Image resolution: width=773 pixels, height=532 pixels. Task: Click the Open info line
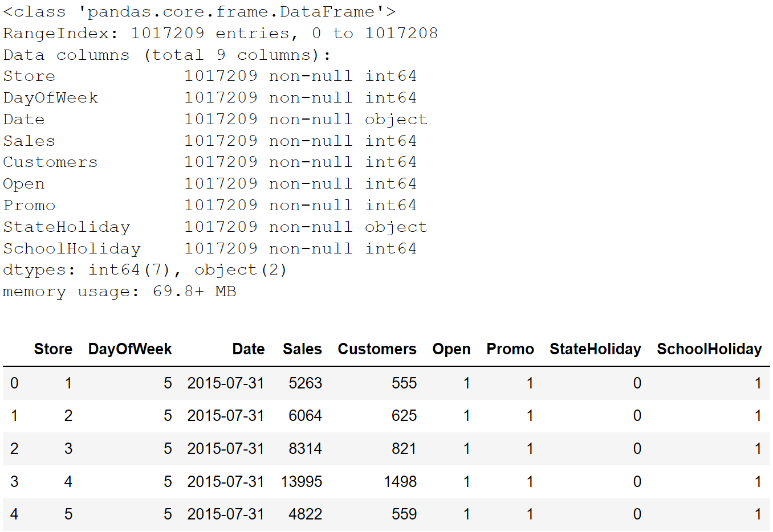point(210,184)
